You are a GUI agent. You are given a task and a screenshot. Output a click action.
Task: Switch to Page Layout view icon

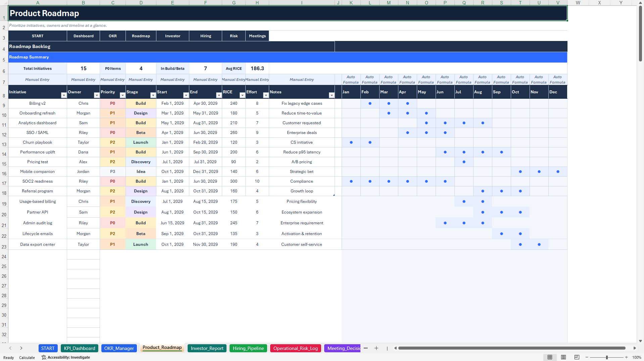click(x=563, y=357)
